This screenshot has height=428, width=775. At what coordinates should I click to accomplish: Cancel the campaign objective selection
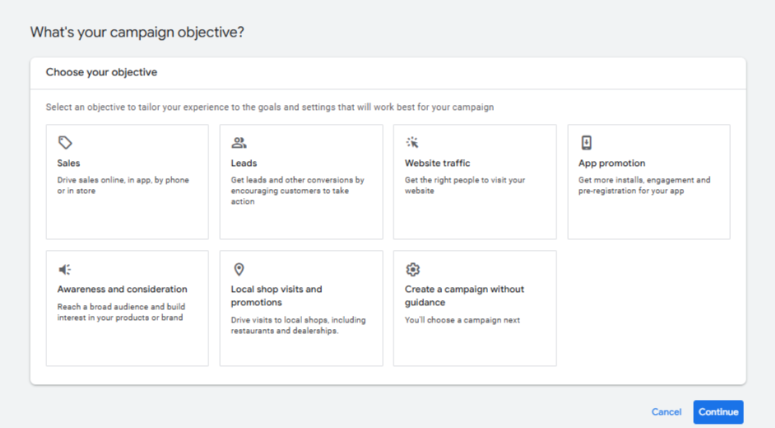click(x=666, y=412)
